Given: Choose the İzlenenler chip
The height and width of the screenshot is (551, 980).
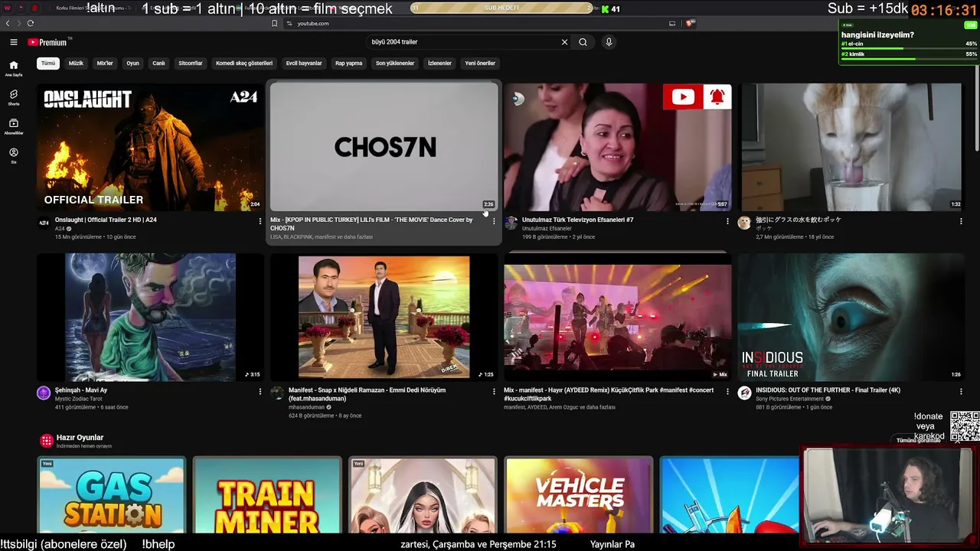Looking at the screenshot, I should tap(439, 64).
